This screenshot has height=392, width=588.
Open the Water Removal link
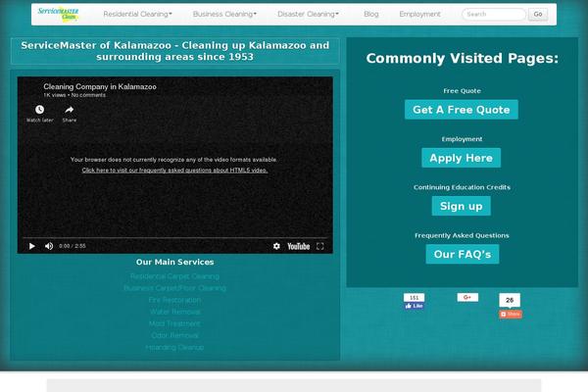point(174,312)
